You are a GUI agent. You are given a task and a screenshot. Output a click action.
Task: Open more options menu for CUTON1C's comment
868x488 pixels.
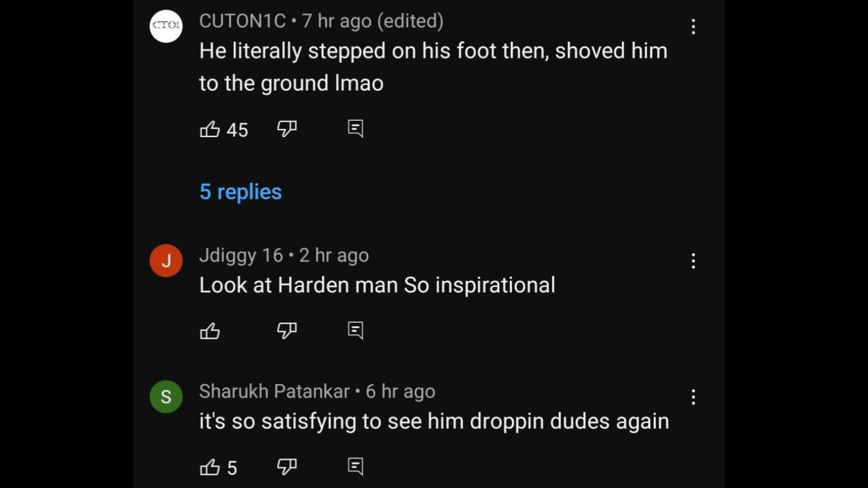click(x=693, y=27)
